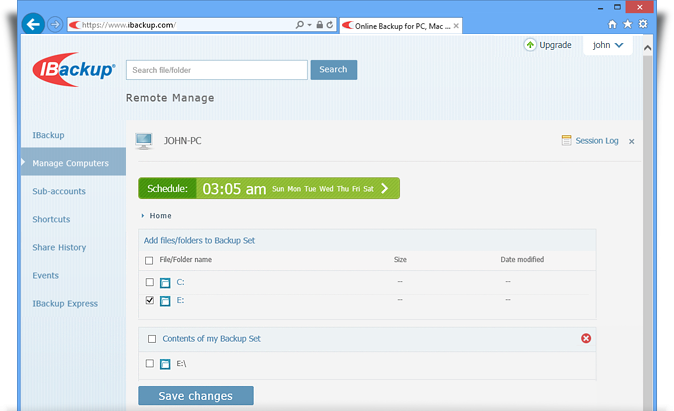Open favorites star icon
The width and height of the screenshot is (674, 411).
(x=628, y=24)
